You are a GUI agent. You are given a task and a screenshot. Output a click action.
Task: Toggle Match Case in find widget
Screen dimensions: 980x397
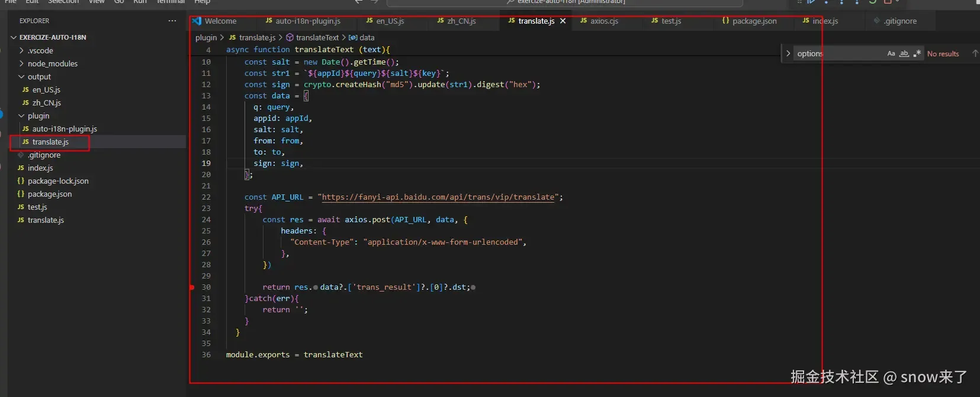point(891,53)
